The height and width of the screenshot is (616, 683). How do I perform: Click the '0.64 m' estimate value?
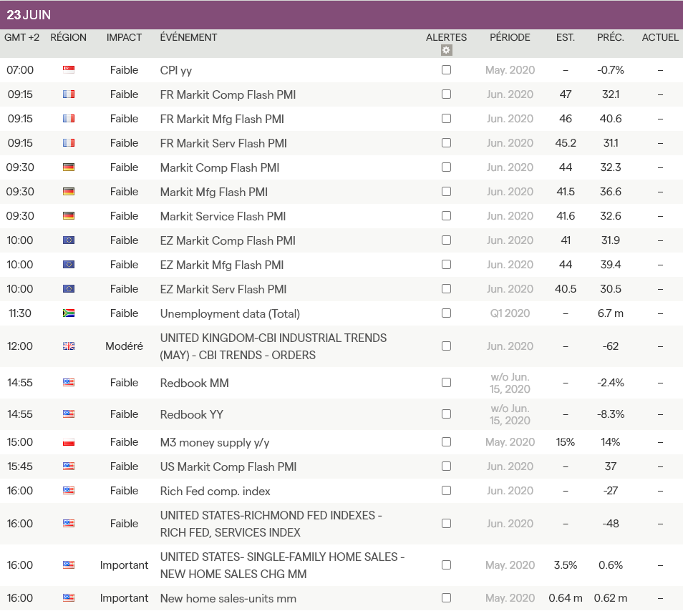point(566,598)
